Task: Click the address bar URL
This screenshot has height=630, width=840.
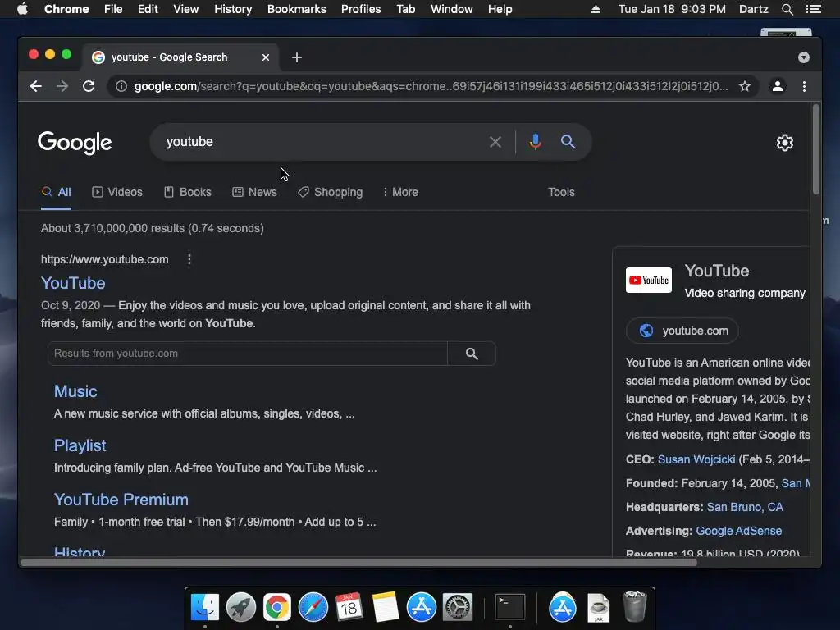Action: [x=431, y=86]
